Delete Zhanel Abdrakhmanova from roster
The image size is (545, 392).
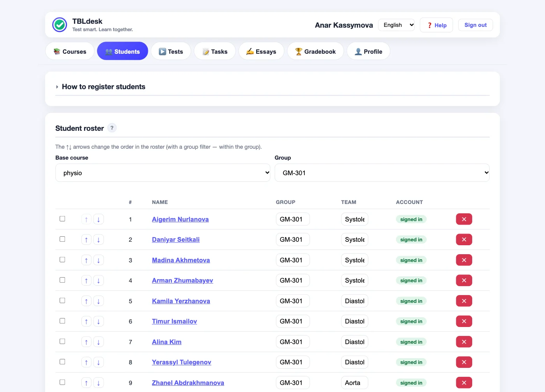pyautogui.click(x=464, y=383)
